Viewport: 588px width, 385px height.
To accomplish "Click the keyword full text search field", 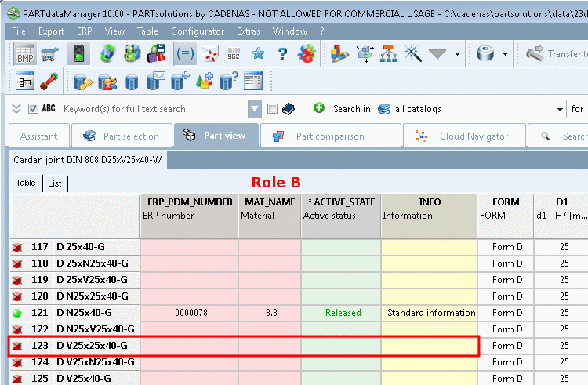I will [x=154, y=109].
